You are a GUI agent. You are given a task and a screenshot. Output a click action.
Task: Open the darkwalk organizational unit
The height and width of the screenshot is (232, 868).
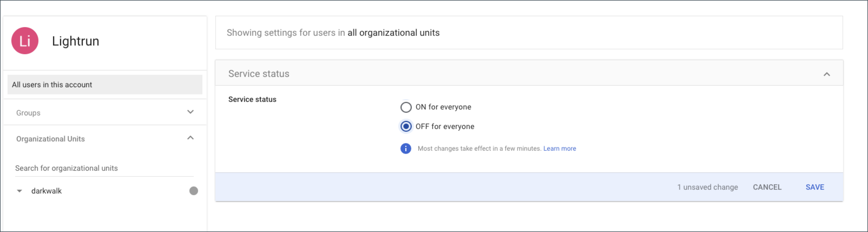coord(47,191)
